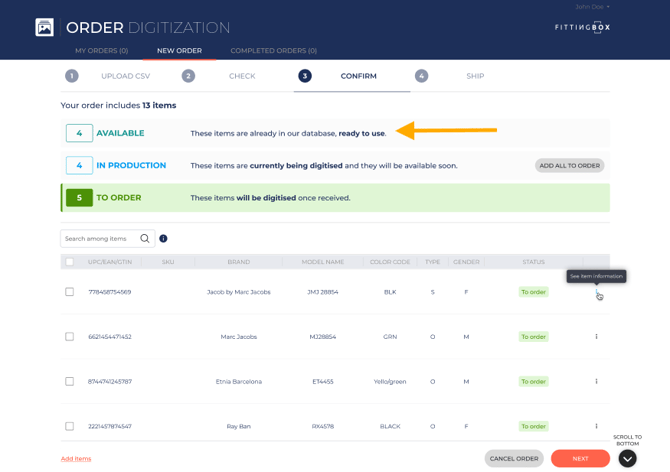Switch to My Orders tab
670x472 pixels.
101,51
